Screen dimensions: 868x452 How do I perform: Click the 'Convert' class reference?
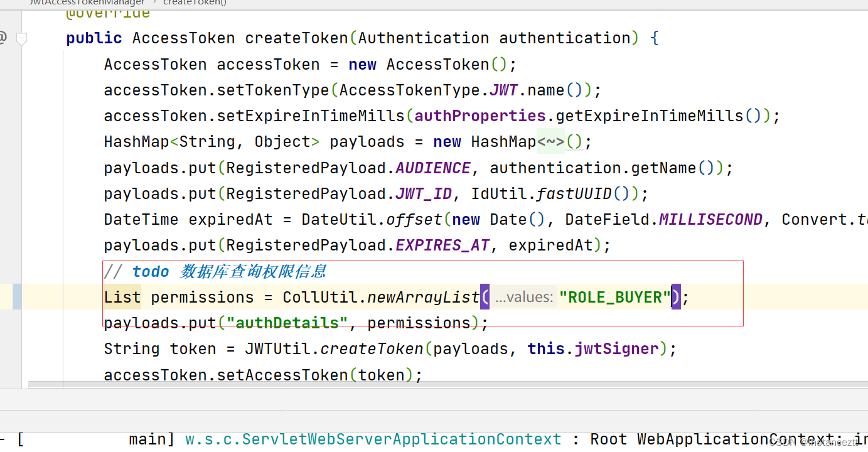click(x=815, y=220)
